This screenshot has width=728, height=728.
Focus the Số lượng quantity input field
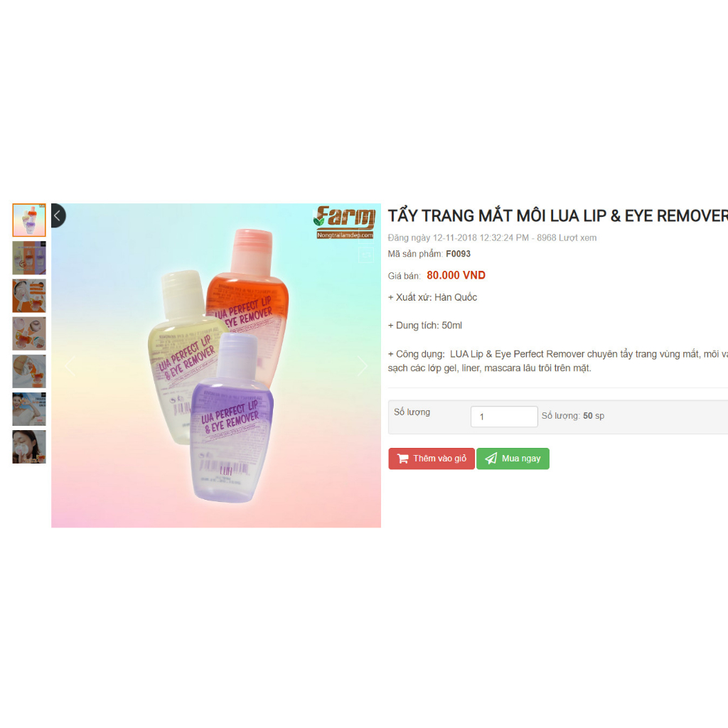point(504,417)
